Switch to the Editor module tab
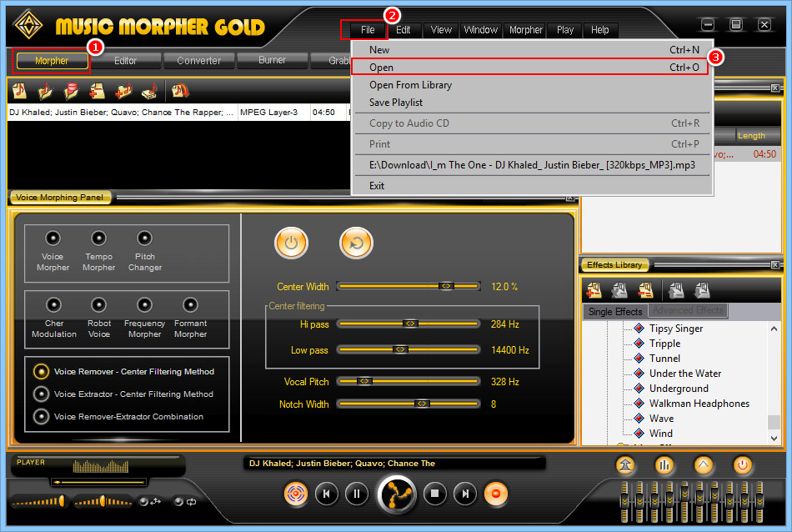This screenshot has width=792, height=532. pos(125,61)
